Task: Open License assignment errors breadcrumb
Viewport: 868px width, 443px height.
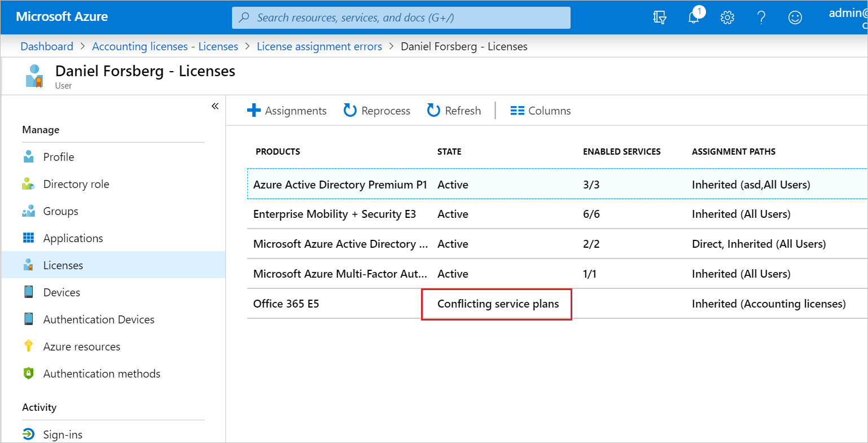Action: [319, 46]
